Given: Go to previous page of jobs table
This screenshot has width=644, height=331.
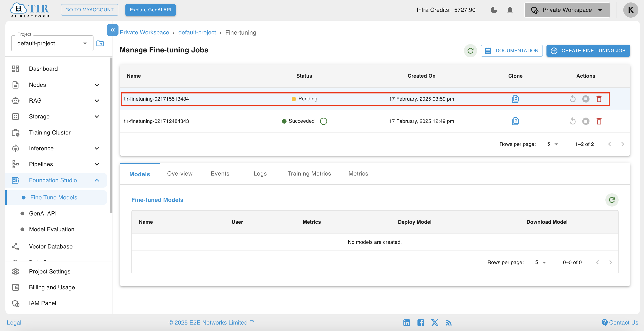Looking at the screenshot, I should point(609,144).
